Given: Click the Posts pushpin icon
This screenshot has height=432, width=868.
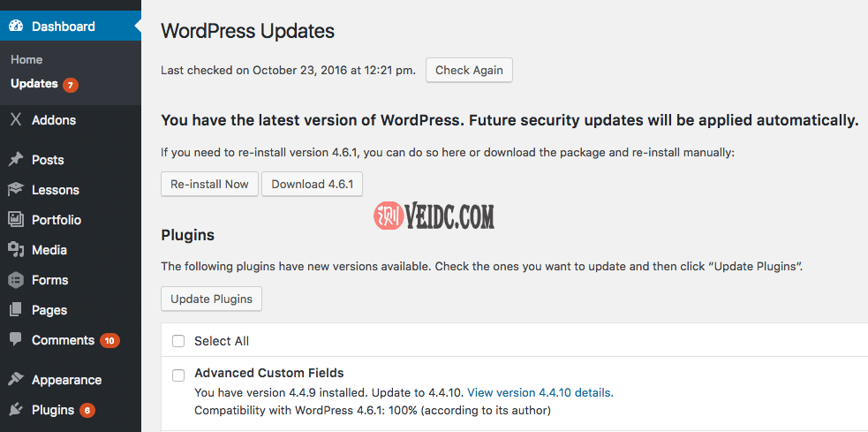Looking at the screenshot, I should click(x=16, y=160).
